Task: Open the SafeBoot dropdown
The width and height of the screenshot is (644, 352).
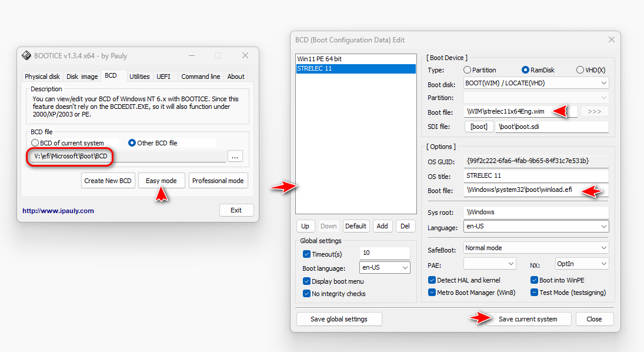Action: pyautogui.click(x=536, y=248)
